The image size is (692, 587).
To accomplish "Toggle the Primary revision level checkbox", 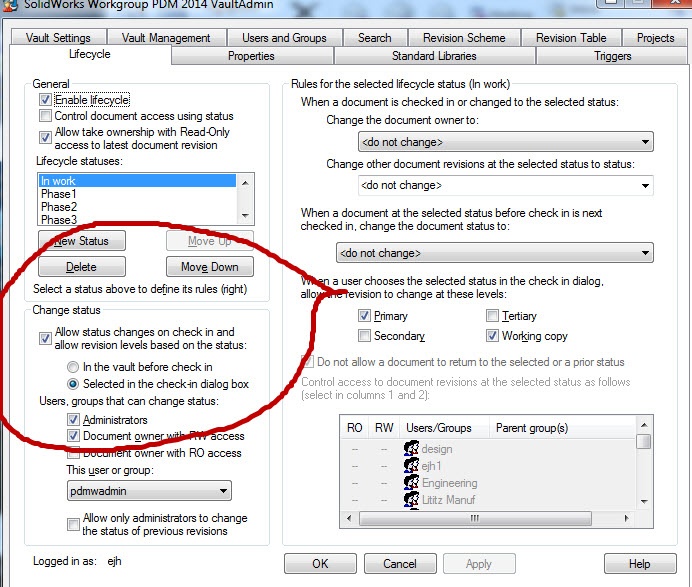I will tap(364, 316).
